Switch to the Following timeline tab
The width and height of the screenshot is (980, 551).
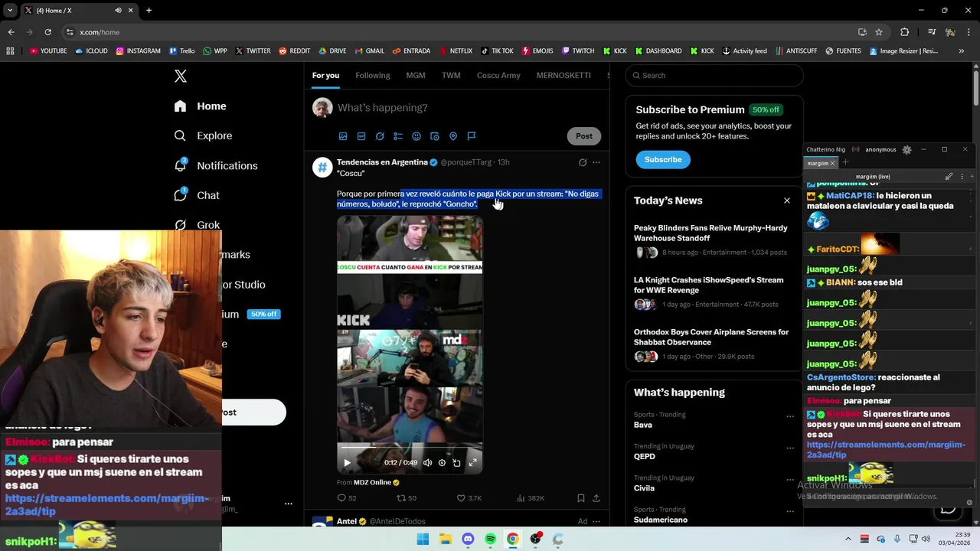[x=372, y=75]
